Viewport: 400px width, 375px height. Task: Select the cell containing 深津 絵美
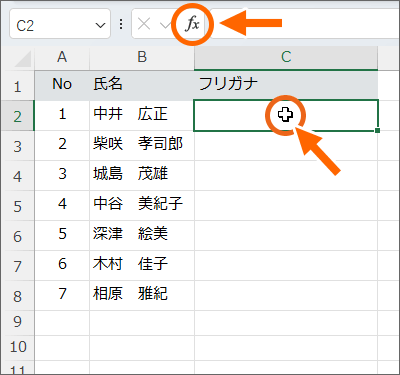pos(142,236)
